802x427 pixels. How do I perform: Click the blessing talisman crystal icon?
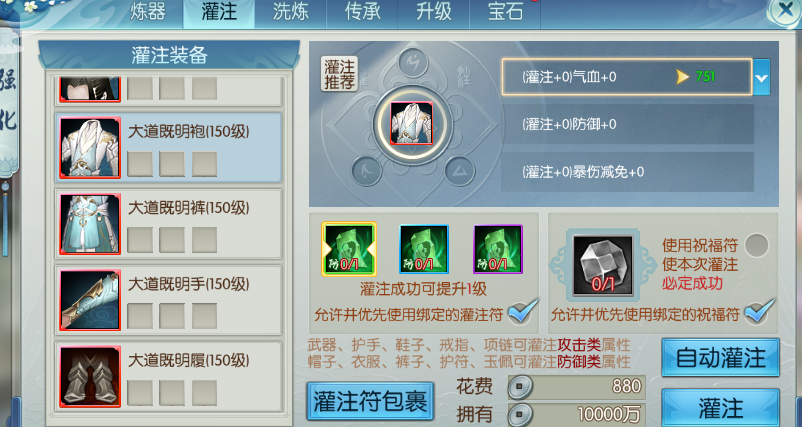pyautogui.click(x=603, y=265)
